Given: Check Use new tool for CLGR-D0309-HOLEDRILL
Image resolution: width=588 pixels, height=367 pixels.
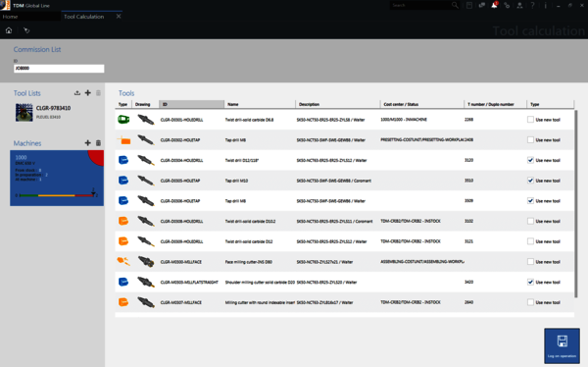Looking at the screenshot, I should coord(530,241).
